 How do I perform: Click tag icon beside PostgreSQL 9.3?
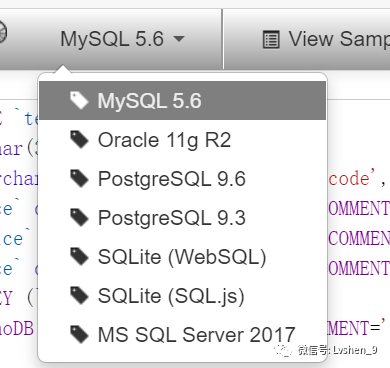(x=79, y=218)
